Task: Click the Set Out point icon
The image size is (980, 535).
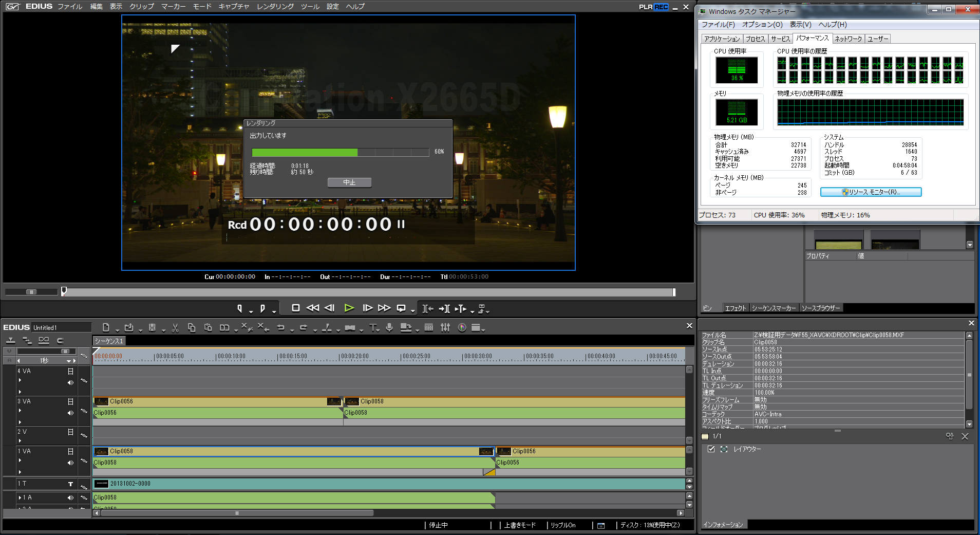Action: pos(262,308)
